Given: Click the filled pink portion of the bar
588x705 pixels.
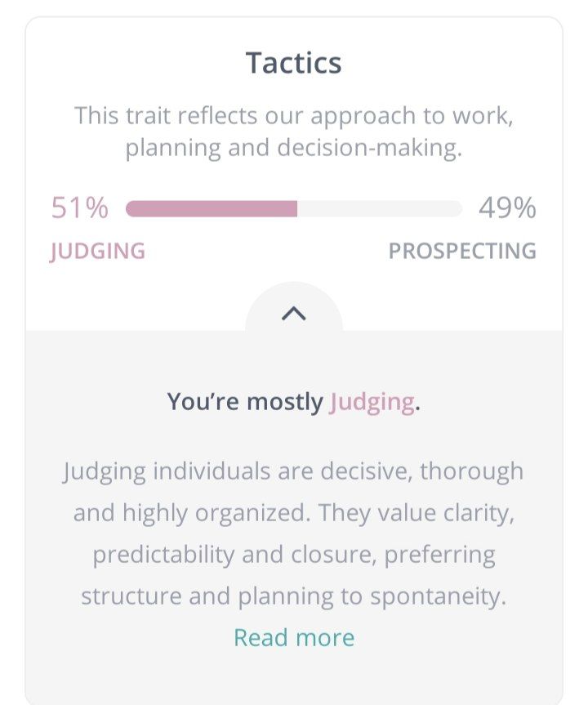Looking at the screenshot, I should pyautogui.click(x=212, y=209).
